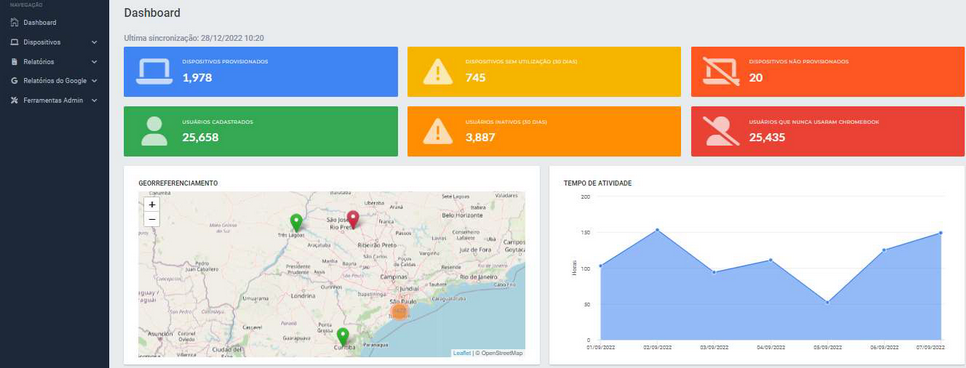The height and width of the screenshot is (368, 966).
Task: Click the orange cluster marker near São Paulo
Action: click(x=399, y=311)
